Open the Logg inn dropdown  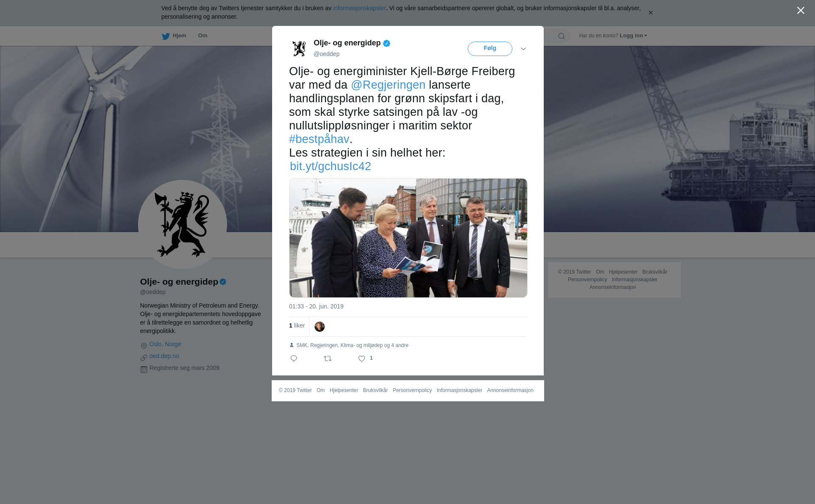pyautogui.click(x=633, y=36)
